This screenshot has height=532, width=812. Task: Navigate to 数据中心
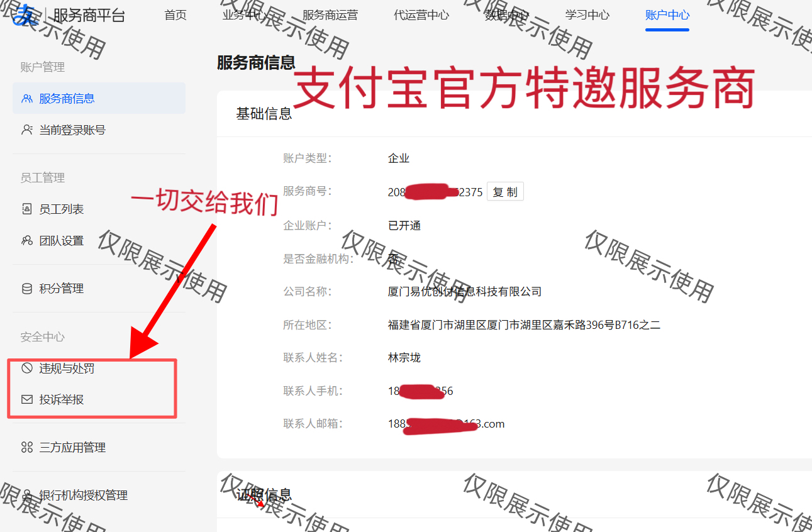coord(506,15)
